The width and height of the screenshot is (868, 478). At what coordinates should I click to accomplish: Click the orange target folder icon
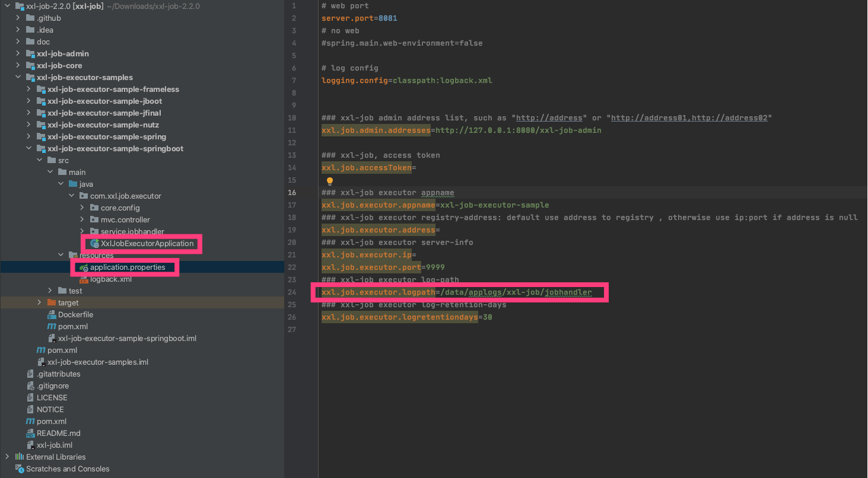click(x=52, y=303)
